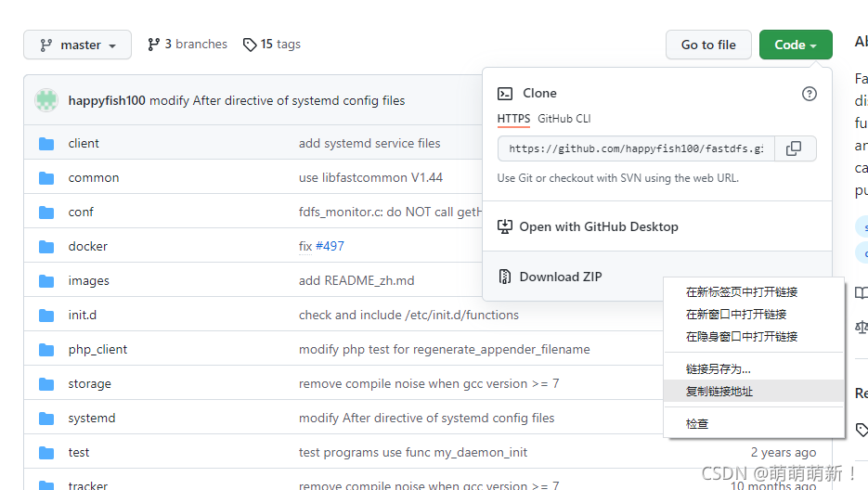Open the happyfish100 author link
This screenshot has height=490, width=868.
point(107,100)
